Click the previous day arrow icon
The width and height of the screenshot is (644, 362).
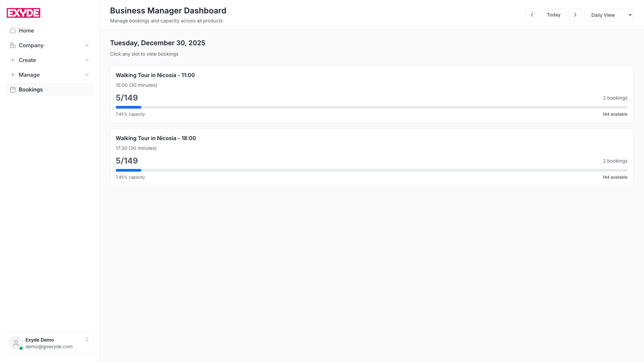[x=532, y=15]
